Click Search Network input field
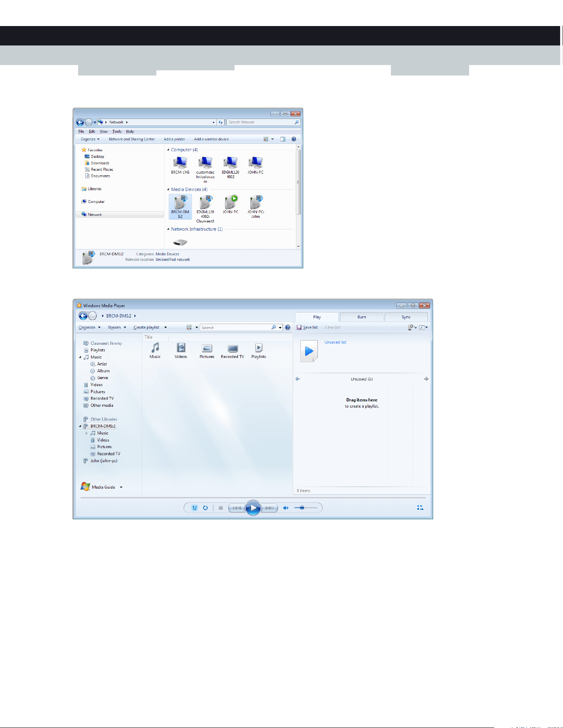 pos(263,122)
